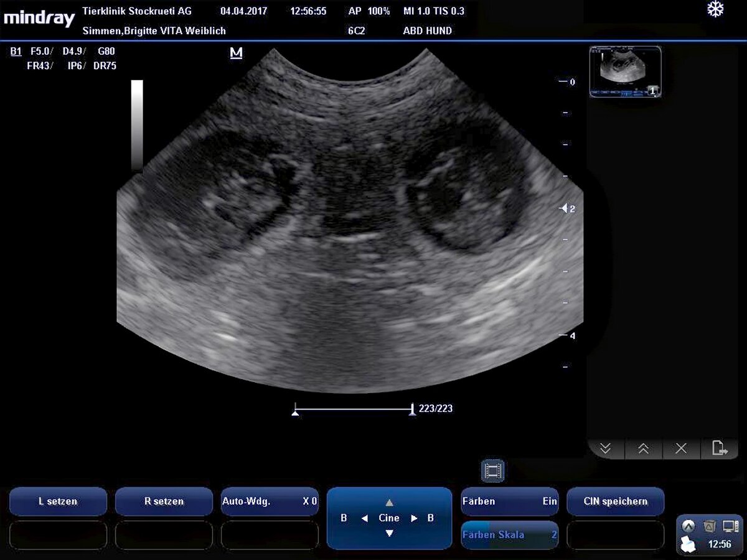The height and width of the screenshot is (560, 747).
Task: Click the R setzen button
Action: tap(164, 501)
